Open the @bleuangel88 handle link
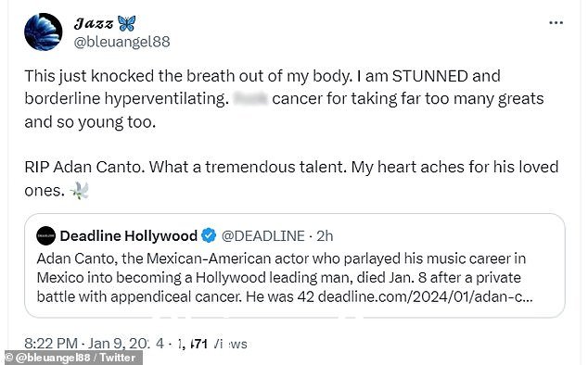 [121, 42]
